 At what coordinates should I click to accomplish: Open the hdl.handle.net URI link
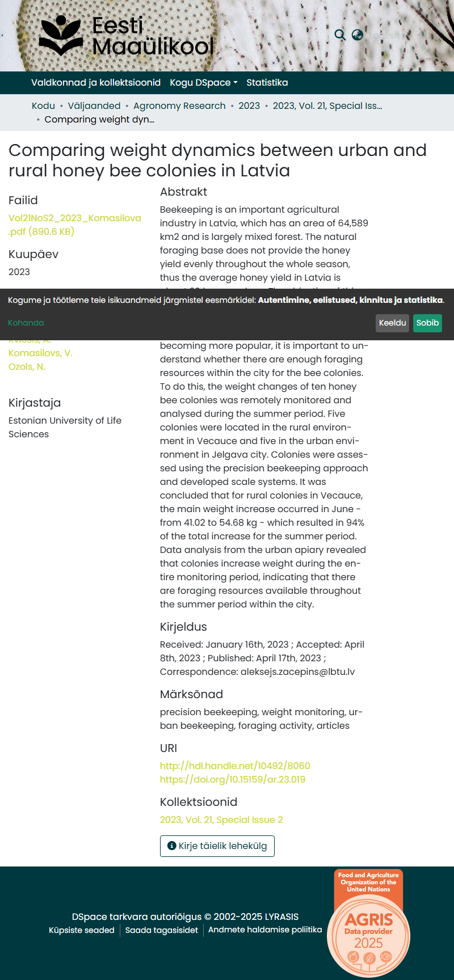point(235,766)
